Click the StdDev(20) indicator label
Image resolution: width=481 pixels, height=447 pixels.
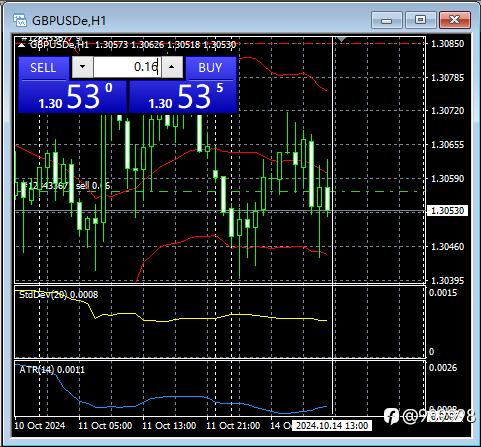tap(59, 295)
